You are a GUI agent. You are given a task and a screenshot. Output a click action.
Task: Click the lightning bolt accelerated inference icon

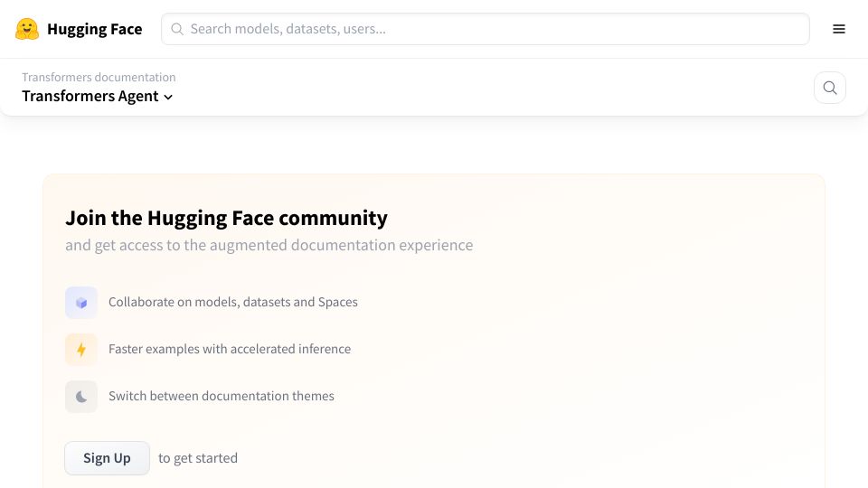[81, 350]
